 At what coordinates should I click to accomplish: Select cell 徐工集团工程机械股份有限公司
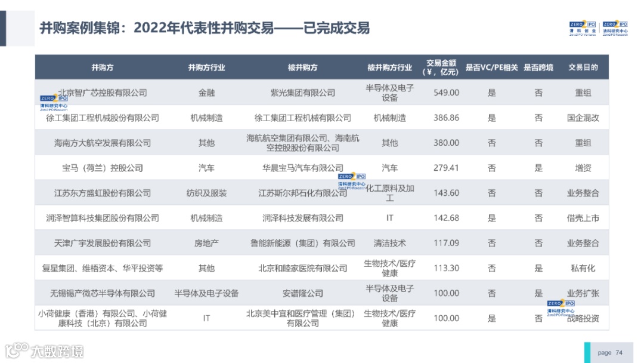point(103,118)
